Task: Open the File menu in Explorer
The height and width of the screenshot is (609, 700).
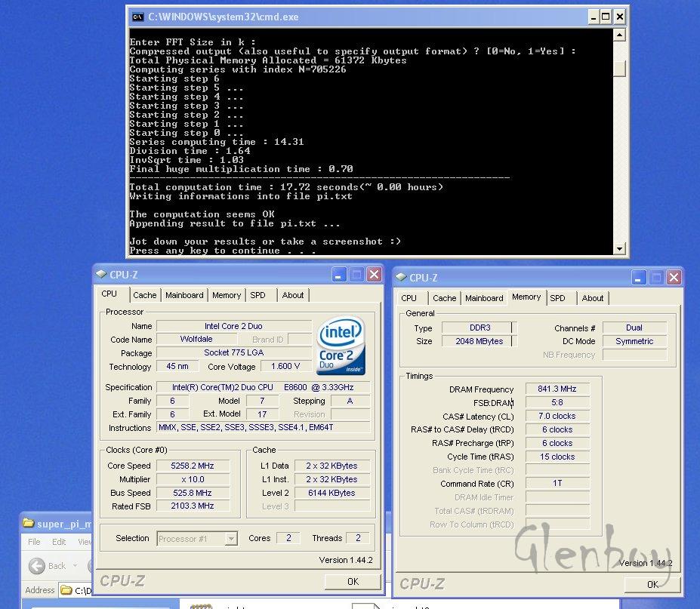Action: pos(34,542)
